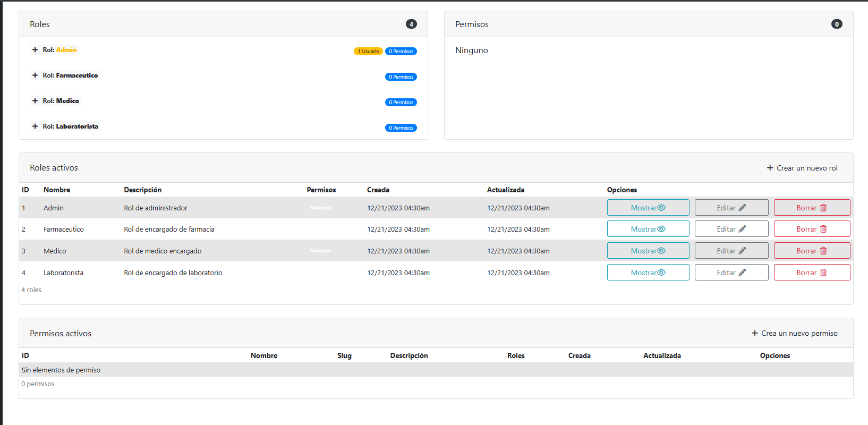Click trash icon in Medico Borrar button
The height and width of the screenshot is (425, 868).
(x=823, y=251)
